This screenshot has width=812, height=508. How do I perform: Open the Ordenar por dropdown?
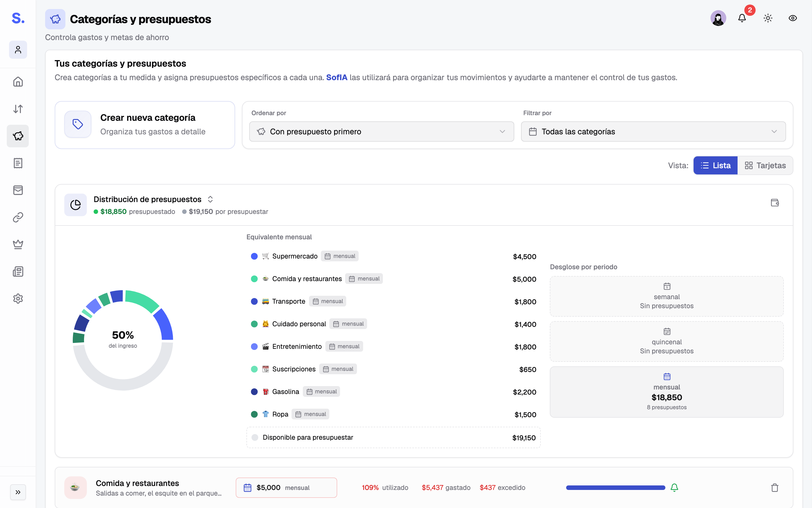coord(381,132)
